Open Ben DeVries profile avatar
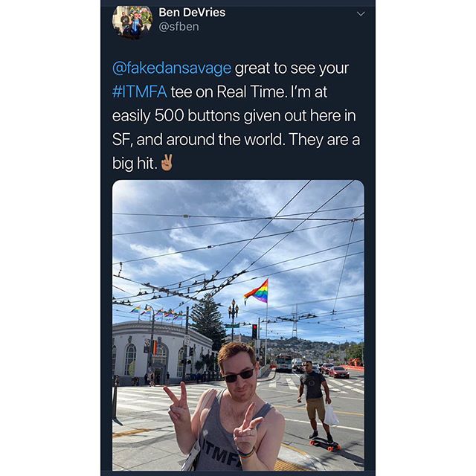Screen dimensions: 476x476 (x=132, y=22)
